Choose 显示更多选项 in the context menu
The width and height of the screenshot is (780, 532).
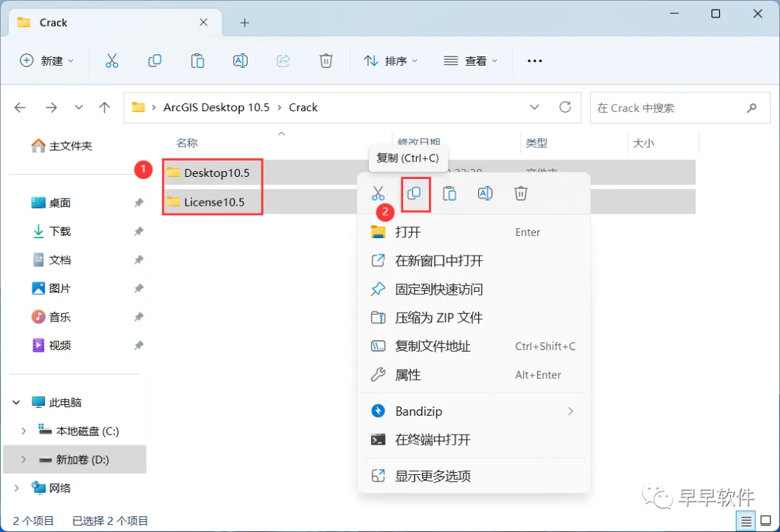[x=474, y=476]
